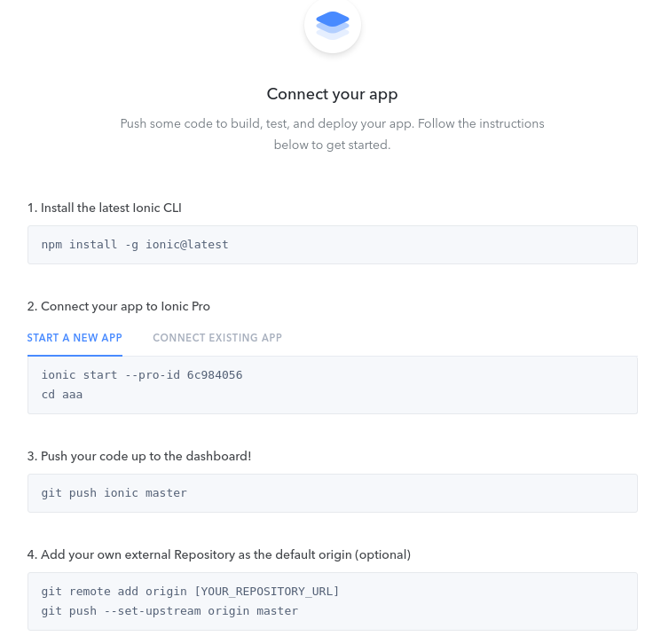Click the 'Push some code to build' description
Screen dimensions: 645x644
[x=332, y=123]
